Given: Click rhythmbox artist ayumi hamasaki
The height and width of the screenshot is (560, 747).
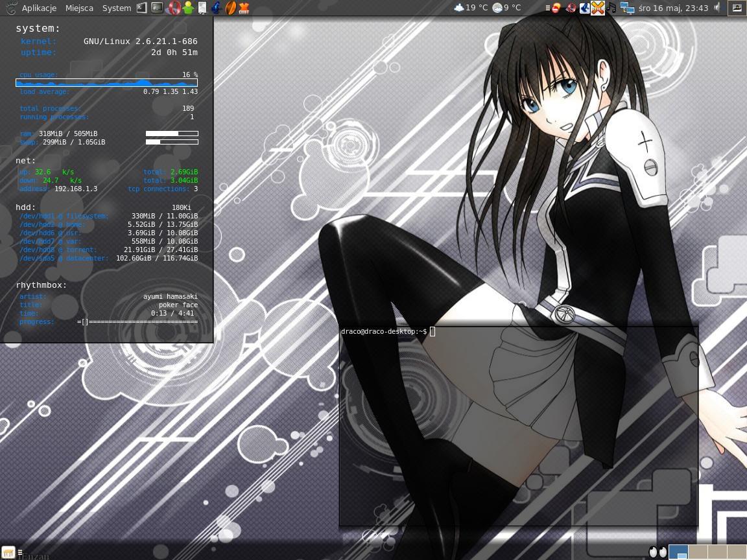Looking at the screenshot, I should pos(171,296).
